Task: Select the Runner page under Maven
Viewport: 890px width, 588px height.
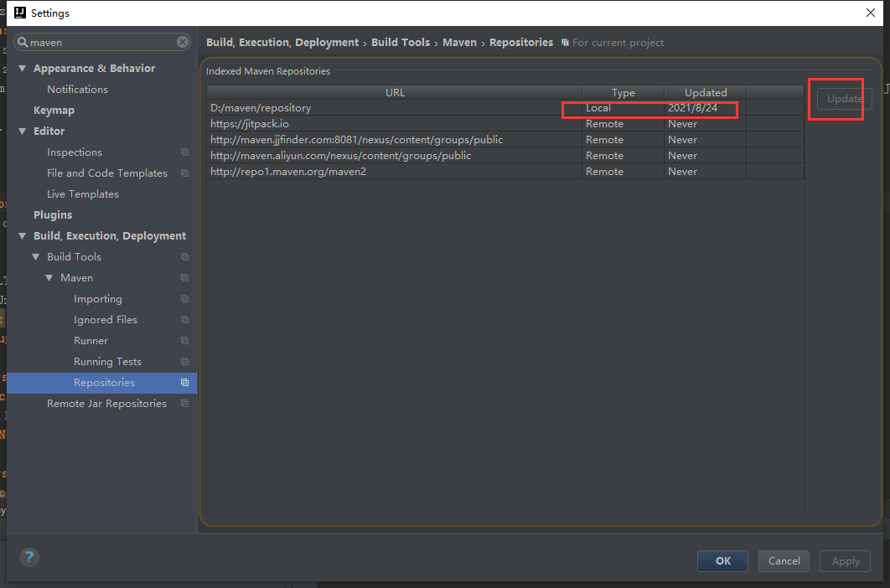Action: [x=91, y=341]
